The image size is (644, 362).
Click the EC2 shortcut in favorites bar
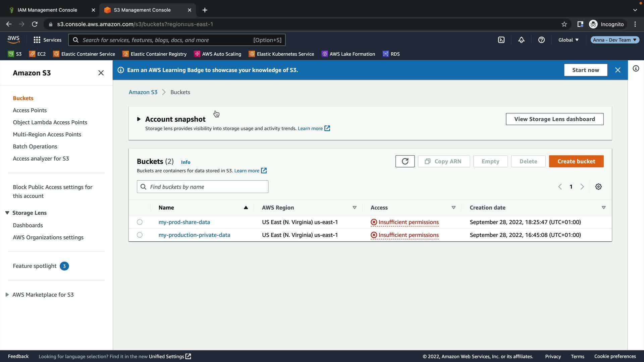[x=37, y=54]
